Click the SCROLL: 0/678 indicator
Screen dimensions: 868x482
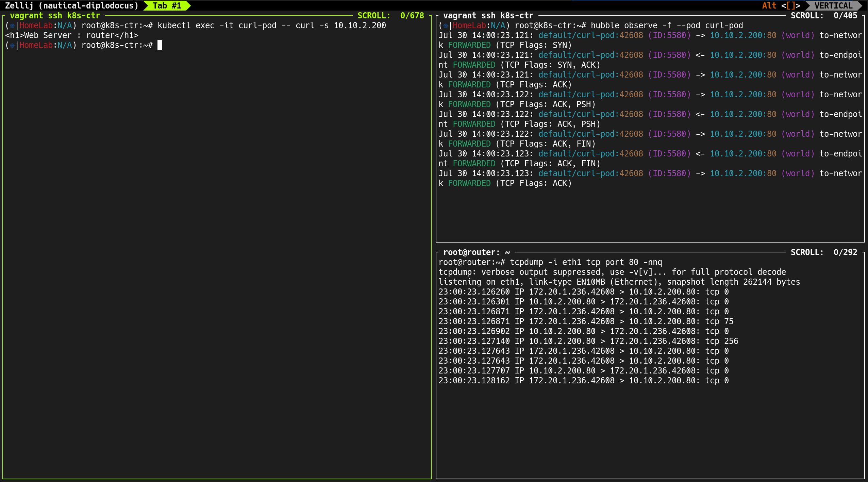click(x=390, y=15)
